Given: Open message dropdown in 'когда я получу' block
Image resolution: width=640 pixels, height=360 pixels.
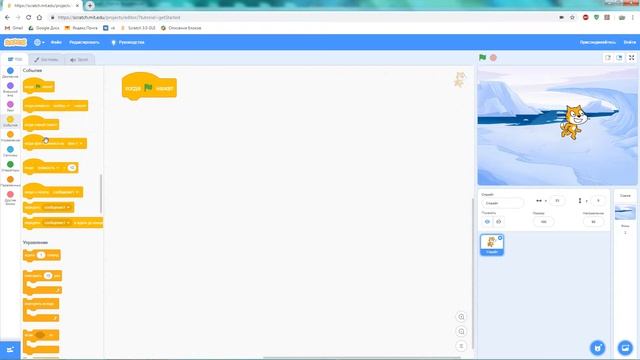Looking at the screenshot, I should (x=65, y=192).
